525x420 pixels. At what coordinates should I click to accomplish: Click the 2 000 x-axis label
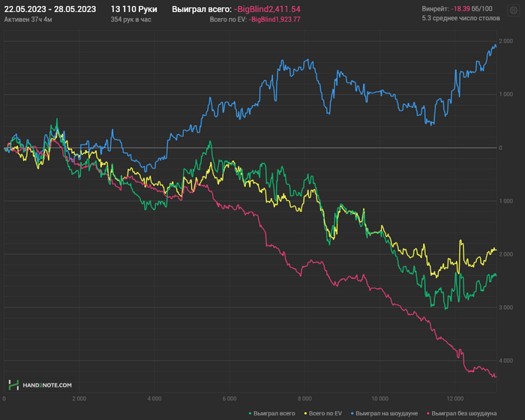click(x=79, y=398)
